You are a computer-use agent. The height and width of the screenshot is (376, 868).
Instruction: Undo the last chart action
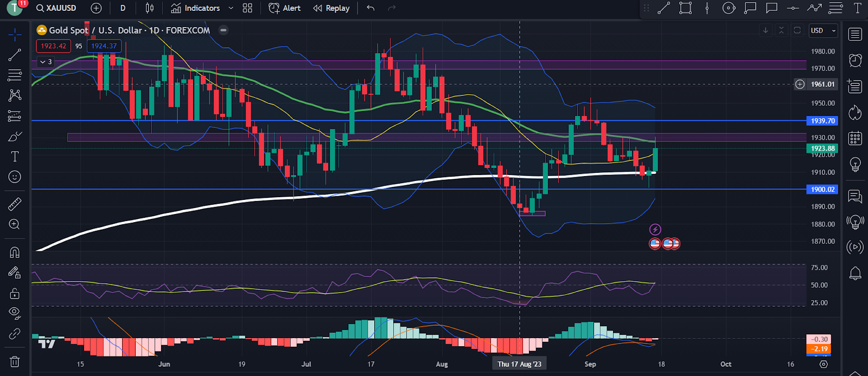click(x=371, y=8)
